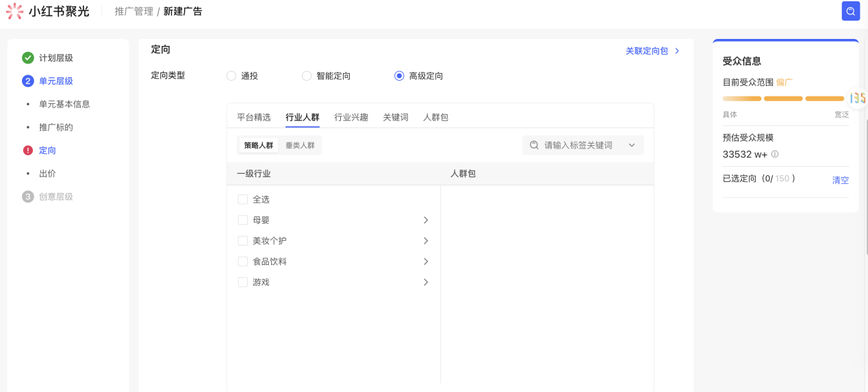Go to 单元层级 step
Viewport: 868px width, 392px height.
[x=56, y=81]
